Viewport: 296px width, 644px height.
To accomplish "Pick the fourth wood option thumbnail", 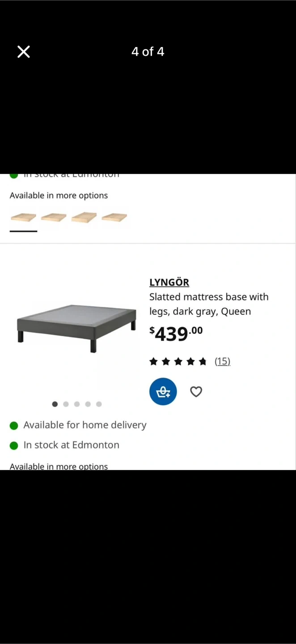I will [x=114, y=218].
